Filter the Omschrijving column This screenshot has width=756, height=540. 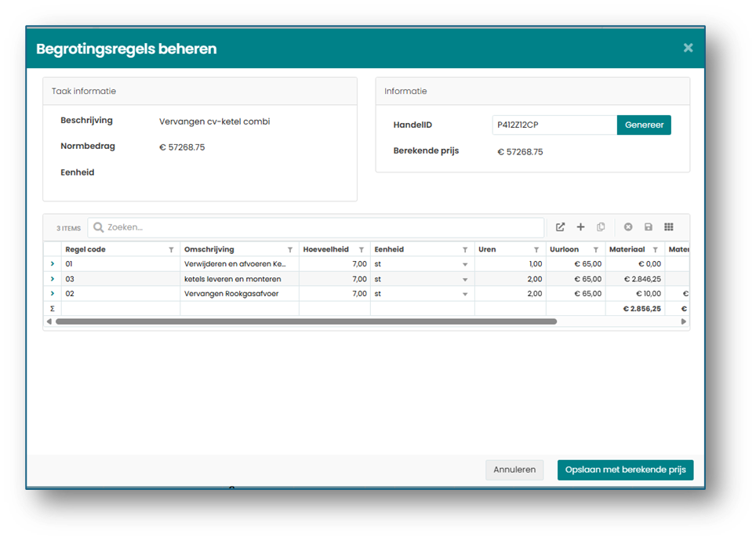pos(290,249)
